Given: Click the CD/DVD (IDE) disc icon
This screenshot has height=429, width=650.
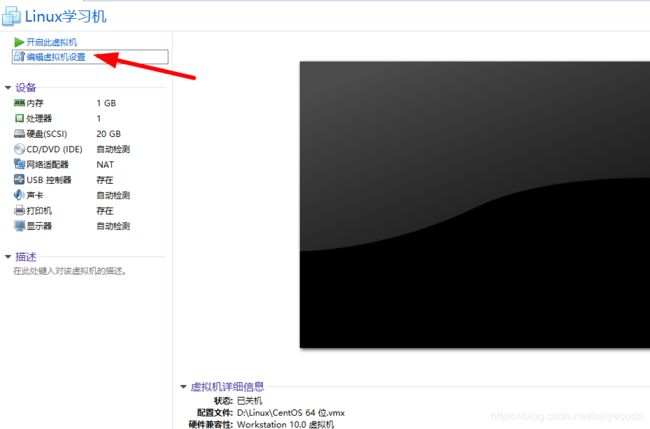Looking at the screenshot, I should click(x=19, y=149).
